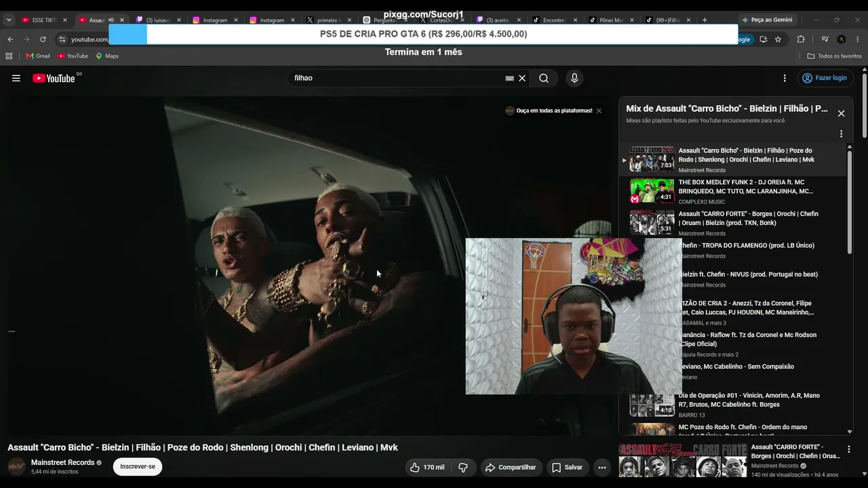This screenshot has width=868, height=488.
Task: Open the Chrome three-dot menu
Action: coord(858,39)
